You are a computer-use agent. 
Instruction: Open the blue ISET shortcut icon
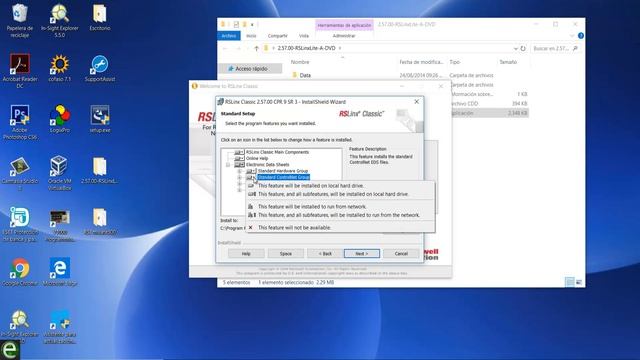pos(20,224)
